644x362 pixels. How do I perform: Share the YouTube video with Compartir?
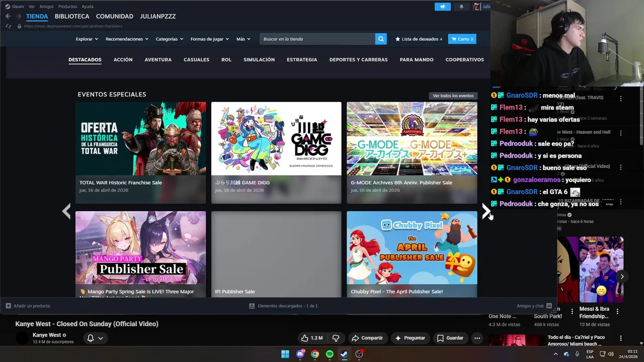click(367, 338)
